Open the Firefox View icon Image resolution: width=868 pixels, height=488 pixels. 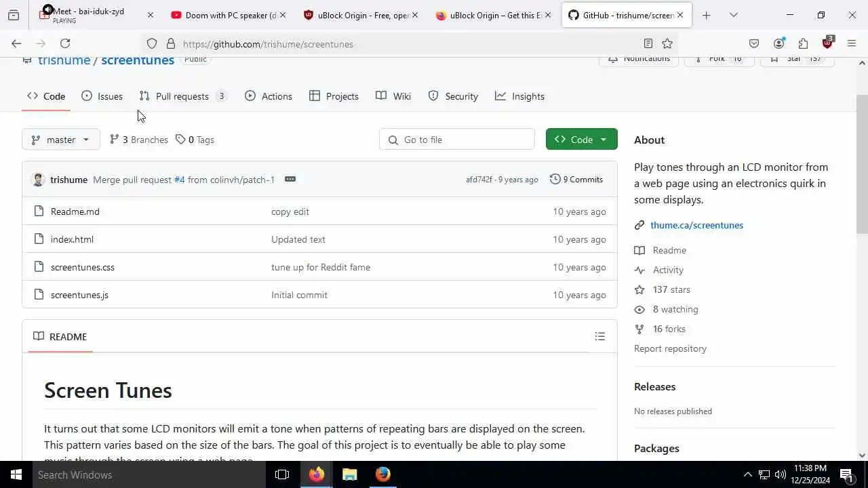(x=14, y=15)
